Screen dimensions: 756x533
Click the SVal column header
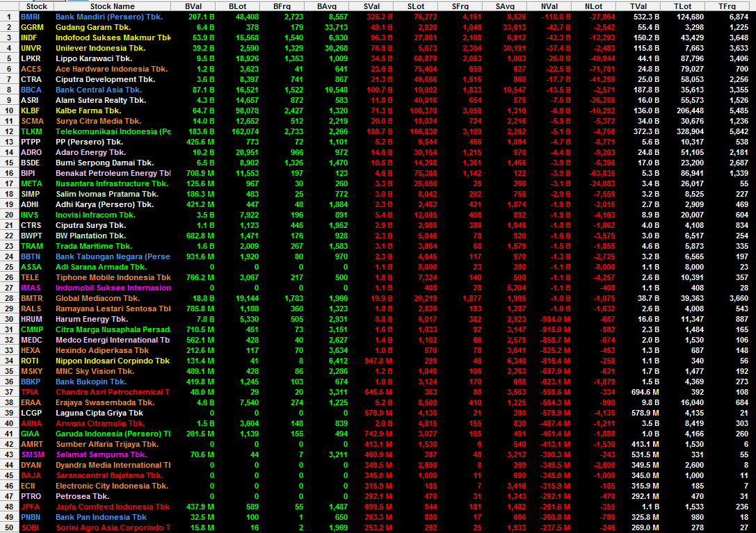point(371,6)
